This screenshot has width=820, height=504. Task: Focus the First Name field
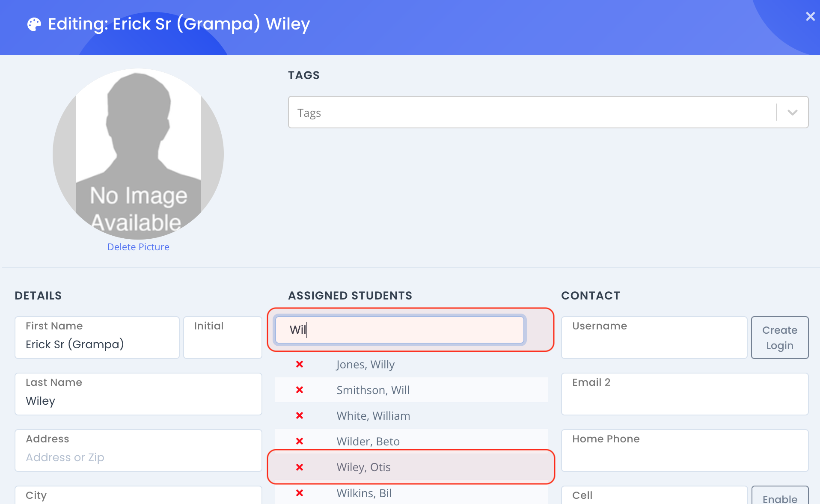(x=97, y=338)
